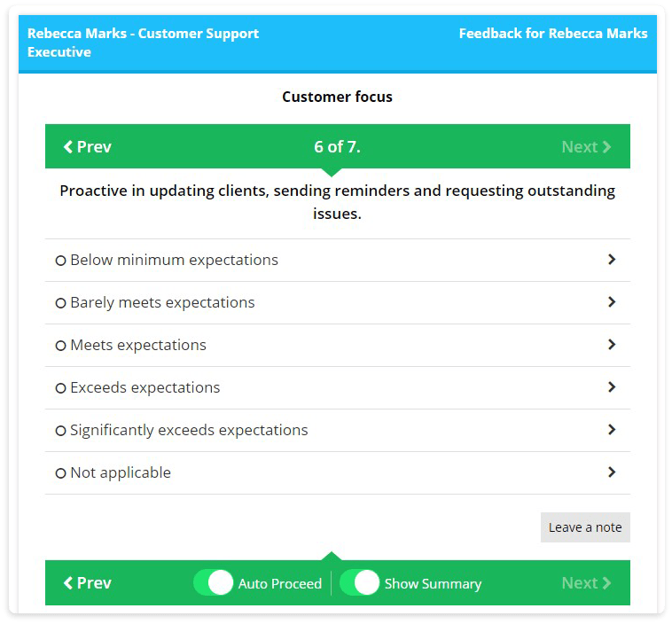Pick the Exceeds expectations radio option

[x=61, y=388]
